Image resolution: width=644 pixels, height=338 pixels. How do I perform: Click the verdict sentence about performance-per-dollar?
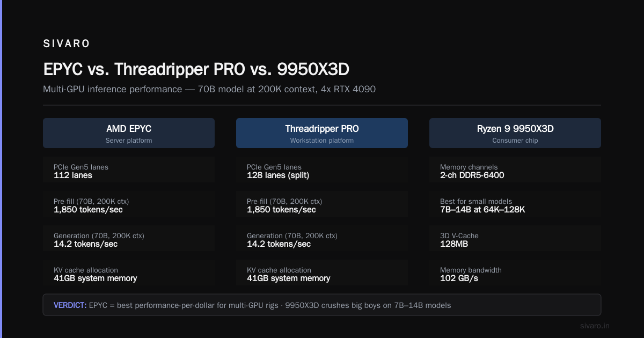[x=270, y=305]
